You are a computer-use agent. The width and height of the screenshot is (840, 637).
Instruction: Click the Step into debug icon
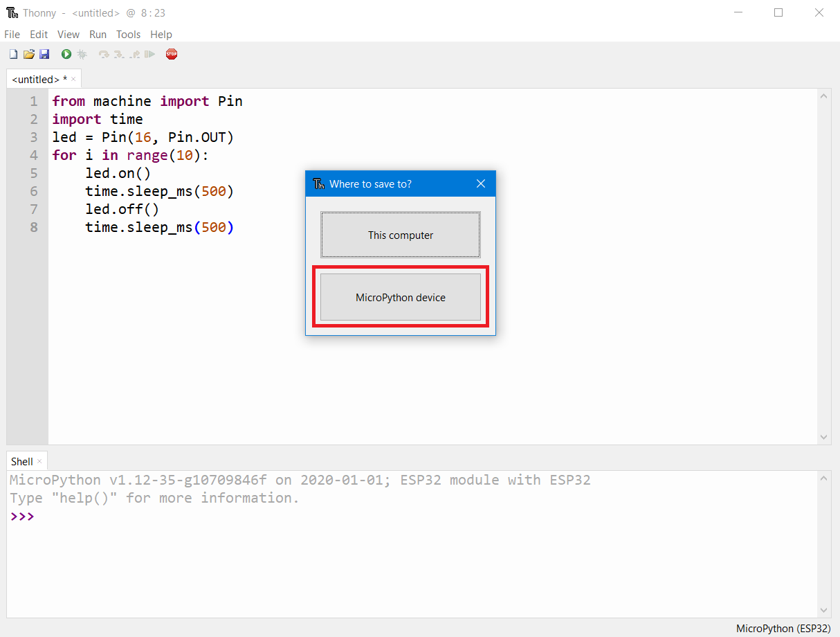click(x=118, y=54)
